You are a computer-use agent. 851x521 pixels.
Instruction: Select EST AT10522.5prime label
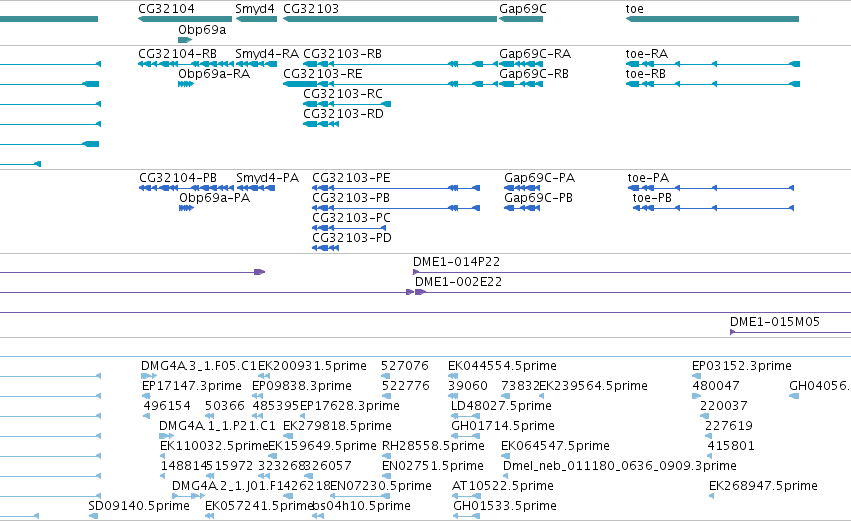[x=503, y=487]
